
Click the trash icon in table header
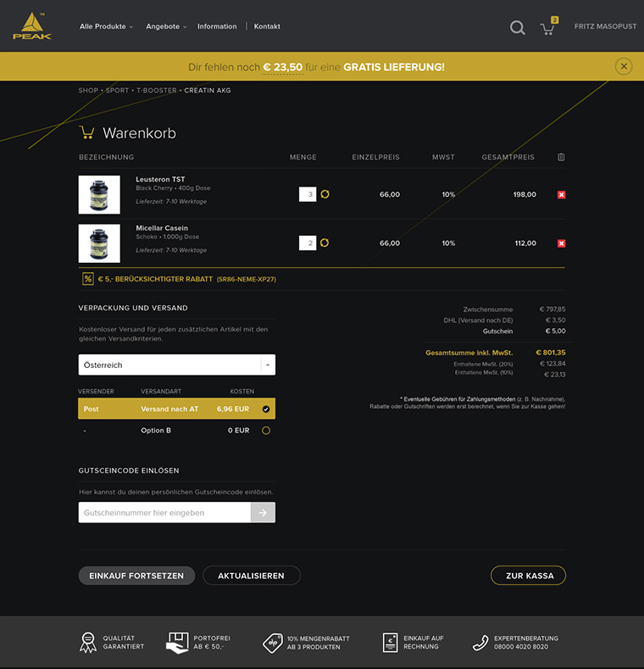tap(561, 157)
